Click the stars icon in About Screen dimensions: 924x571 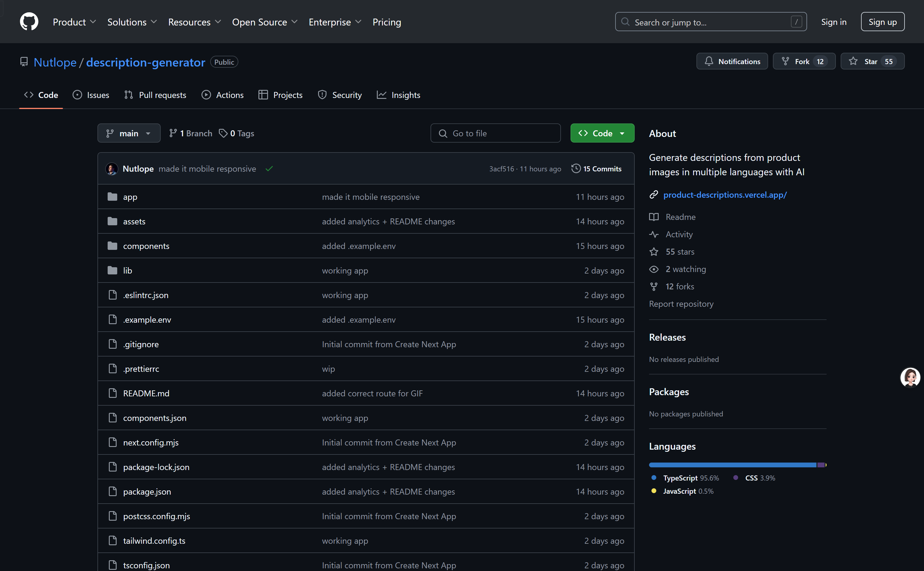[653, 252]
